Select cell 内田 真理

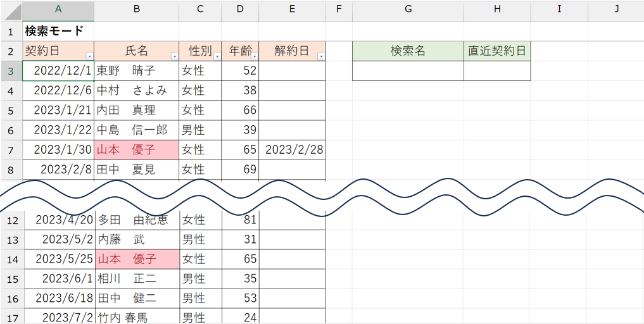[x=136, y=111]
